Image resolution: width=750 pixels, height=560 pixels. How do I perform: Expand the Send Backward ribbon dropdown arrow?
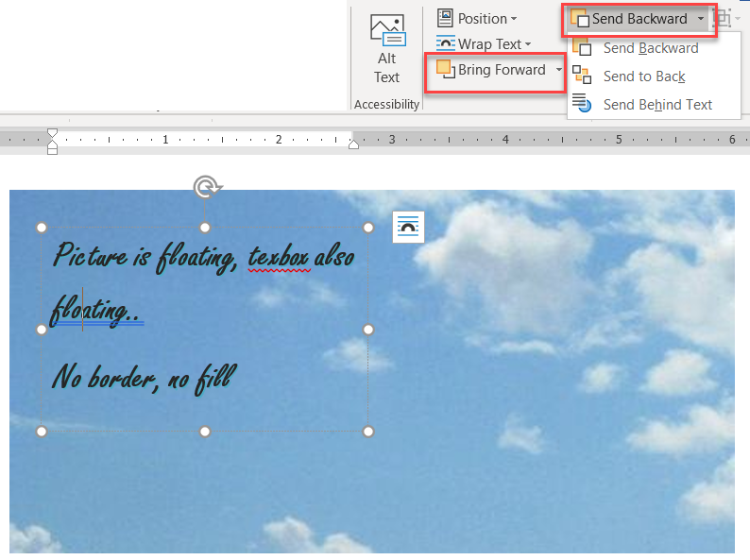[701, 19]
